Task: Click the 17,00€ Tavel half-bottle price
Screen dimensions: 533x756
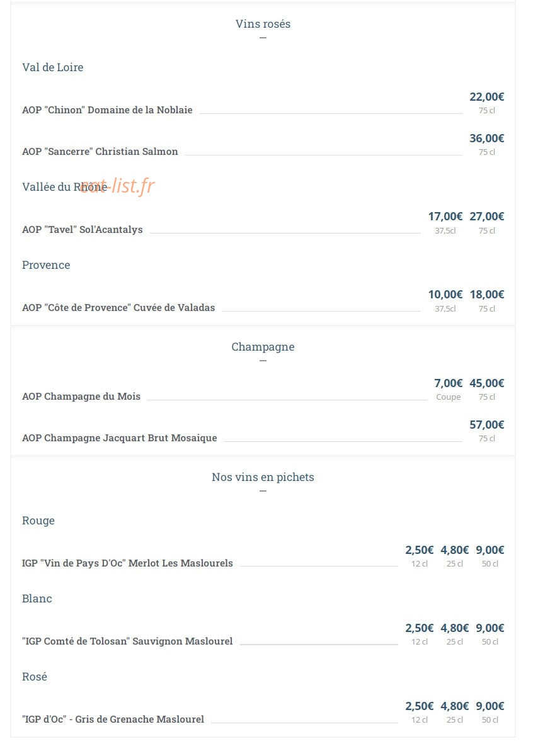Action: pos(445,217)
